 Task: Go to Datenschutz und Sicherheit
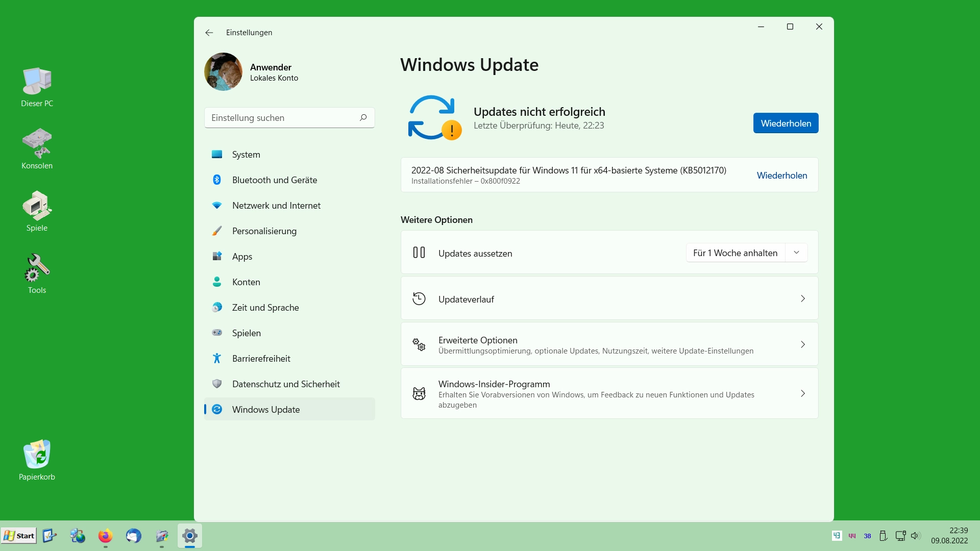289,384
